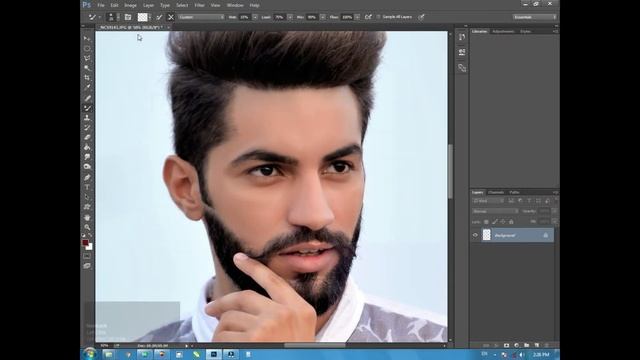Click the Background layer thumbnail
The width and height of the screenshot is (640, 360).
[x=487, y=235]
